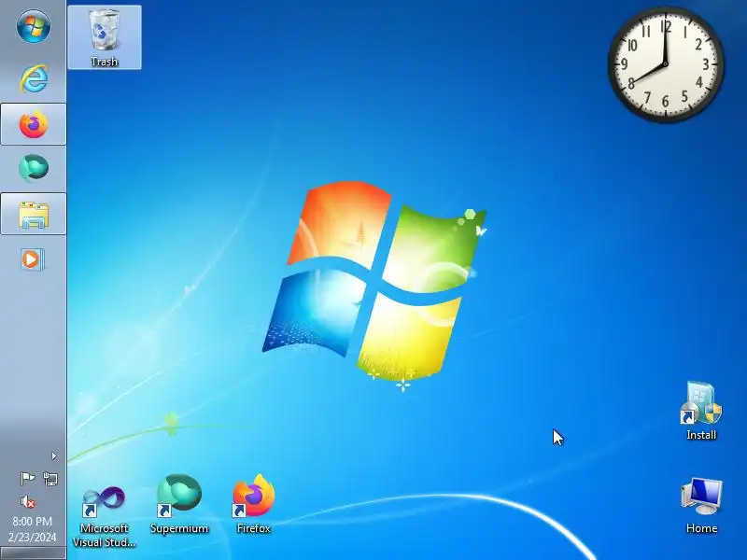Open the Windows Start orb menu

pyautogui.click(x=34, y=26)
